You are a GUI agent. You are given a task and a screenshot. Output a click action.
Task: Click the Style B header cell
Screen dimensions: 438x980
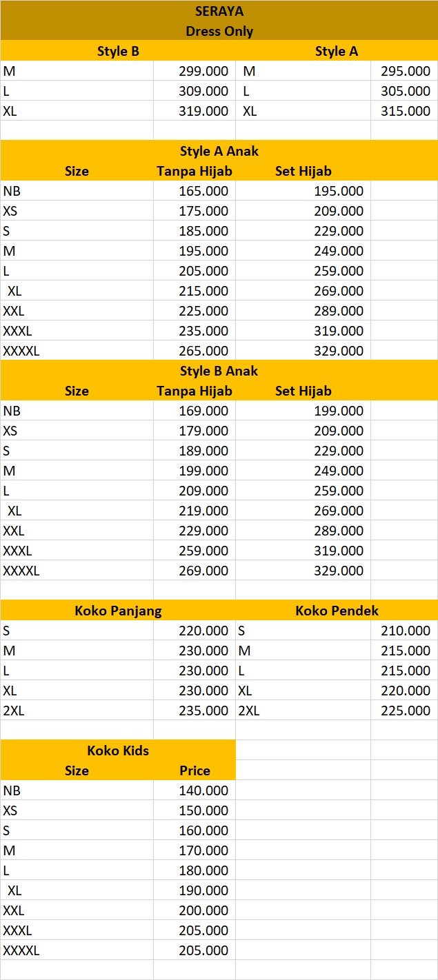(118, 51)
